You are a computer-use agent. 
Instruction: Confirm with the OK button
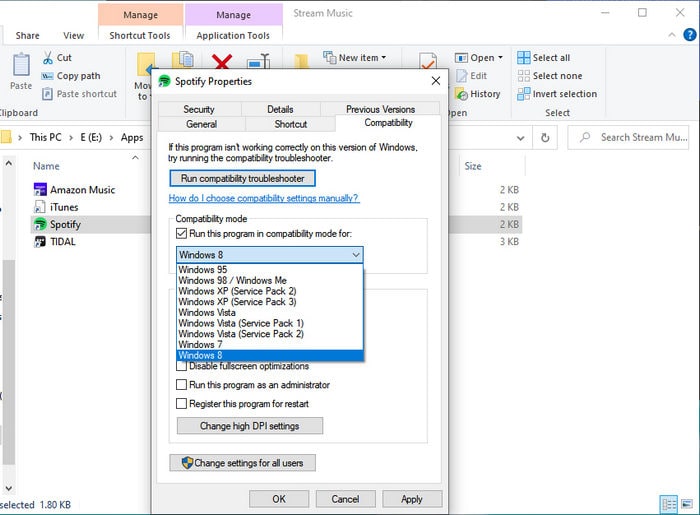(x=279, y=499)
